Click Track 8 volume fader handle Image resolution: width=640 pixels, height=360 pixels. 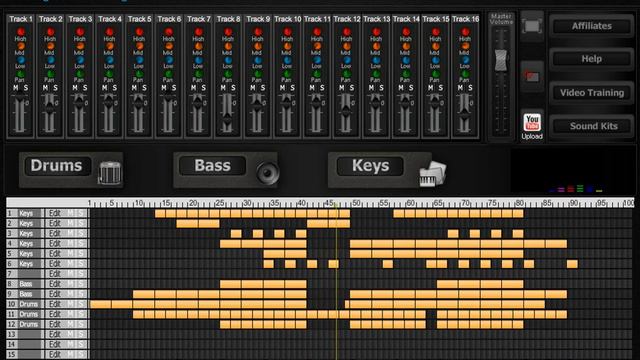click(x=228, y=119)
